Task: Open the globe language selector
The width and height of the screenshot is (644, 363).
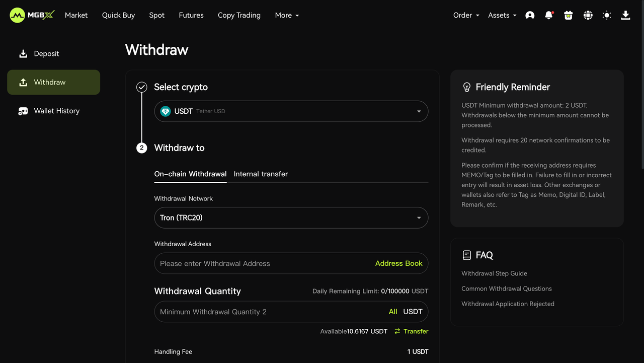Action: 588,16
